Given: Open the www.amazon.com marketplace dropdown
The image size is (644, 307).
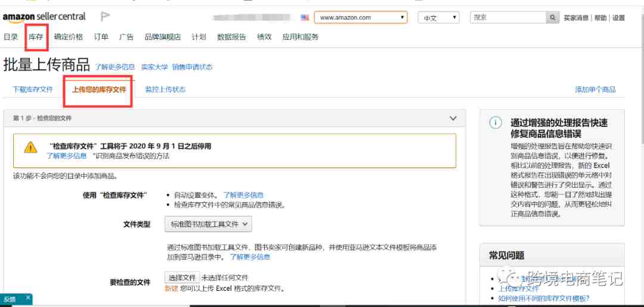Looking at the screenshot, I should [361, 18].
